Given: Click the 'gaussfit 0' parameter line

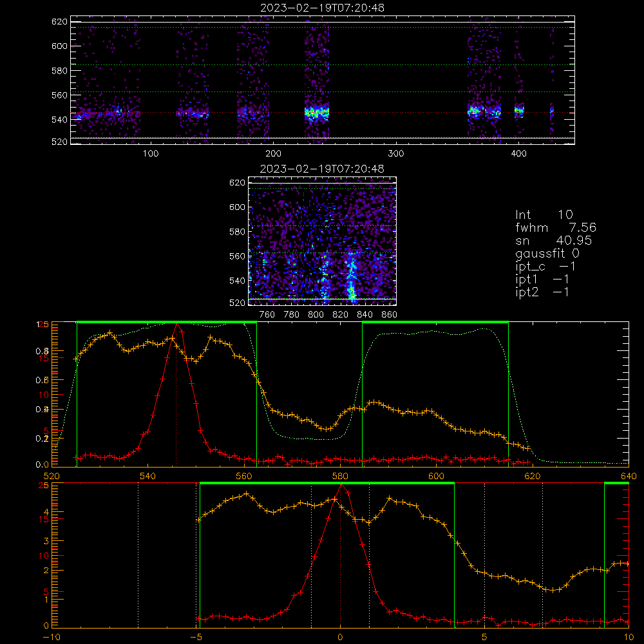Looking at the screenshot, I should coord(547,254).
